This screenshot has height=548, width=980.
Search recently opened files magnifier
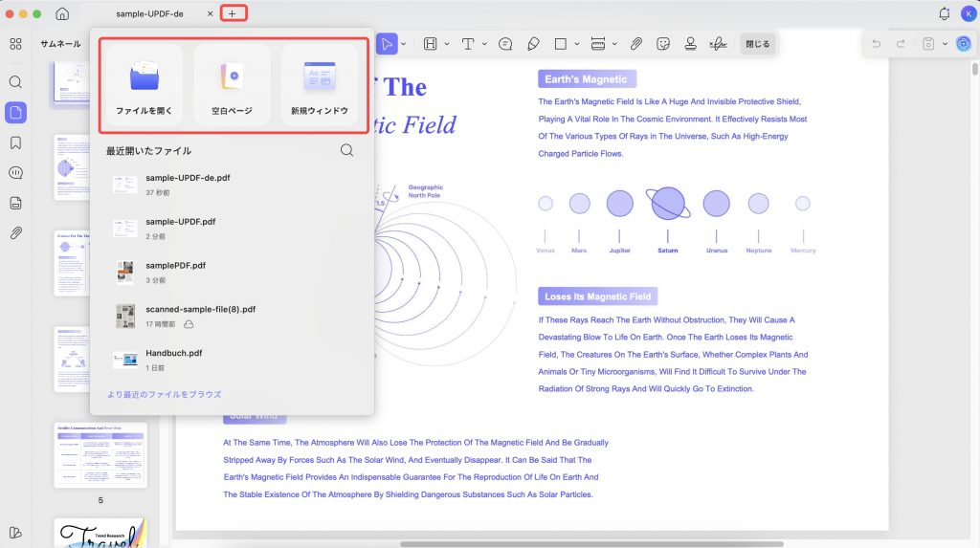[346, 150]
